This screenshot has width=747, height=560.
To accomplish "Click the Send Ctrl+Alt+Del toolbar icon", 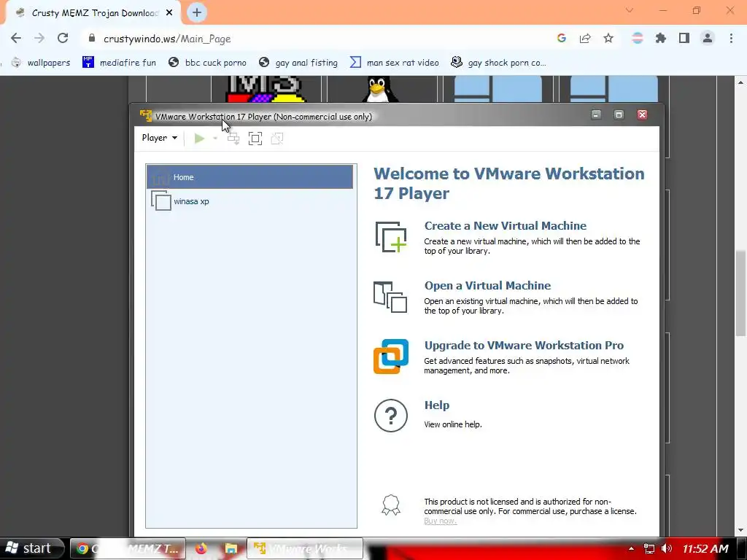I will coord(233,139).
